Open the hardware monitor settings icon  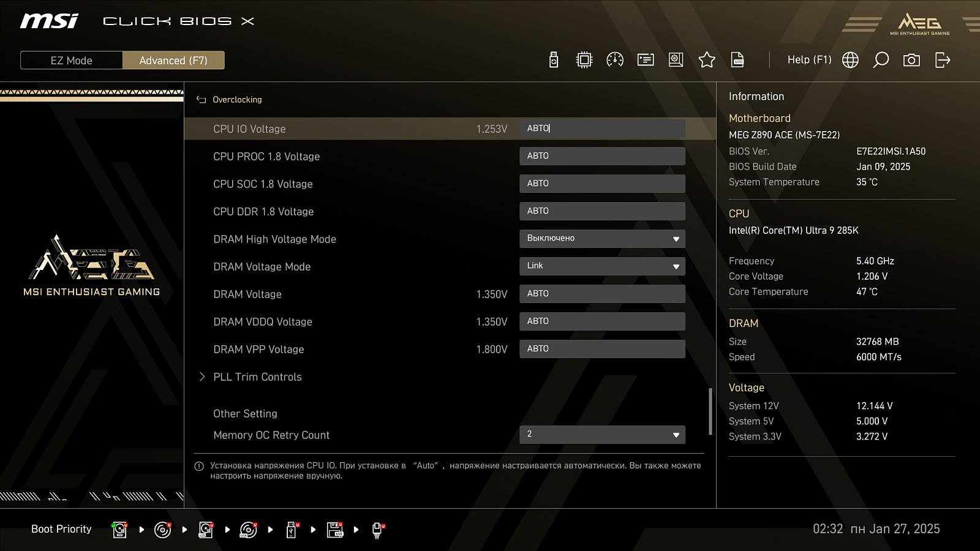(676, 60)
